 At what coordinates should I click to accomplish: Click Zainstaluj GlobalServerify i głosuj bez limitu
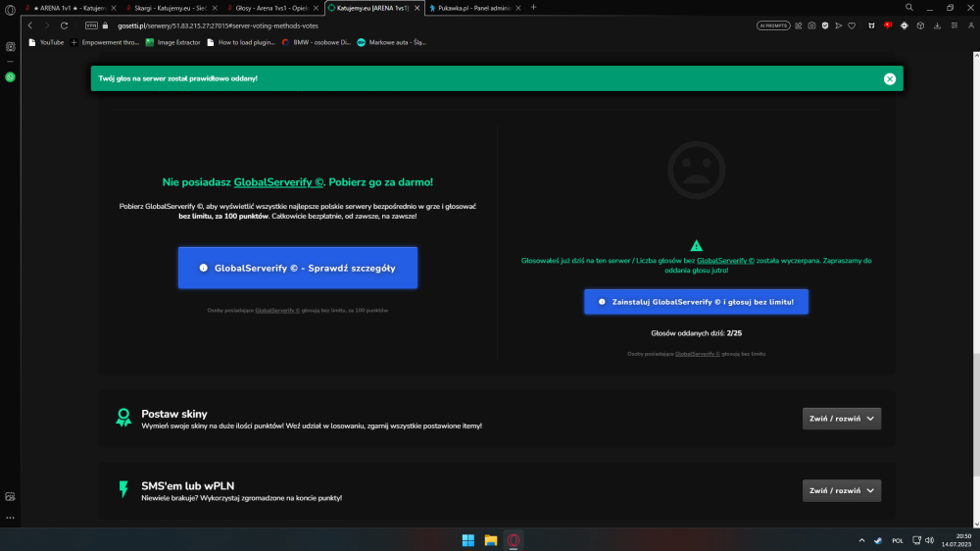click(x=696, y=301)
